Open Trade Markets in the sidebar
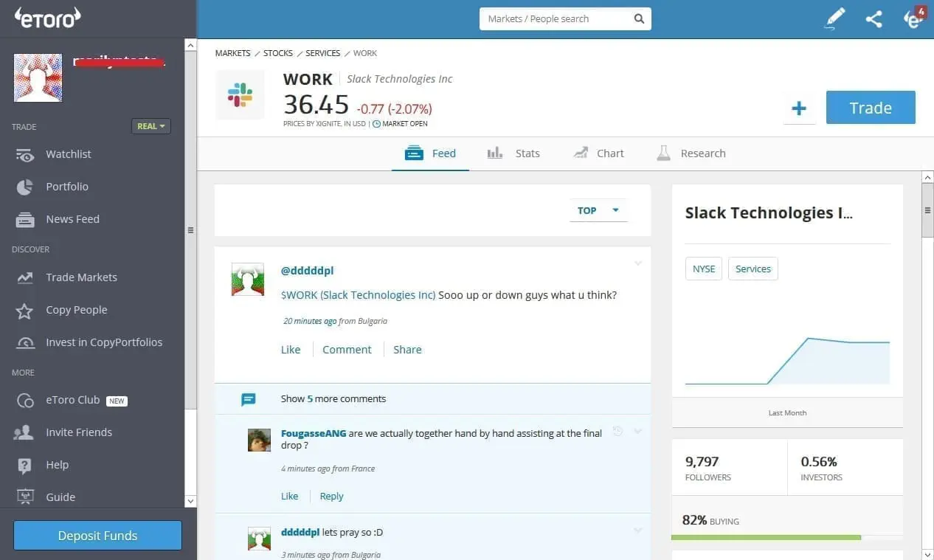Screen dimensions: 934x560 point(81,277)
